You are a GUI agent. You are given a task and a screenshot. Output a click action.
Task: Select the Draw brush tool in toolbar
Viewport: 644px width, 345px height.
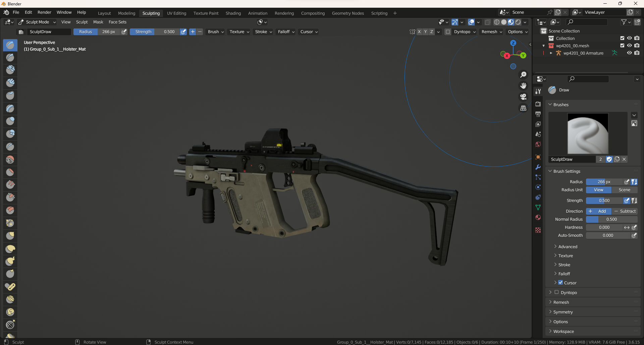tap(10, 45)
